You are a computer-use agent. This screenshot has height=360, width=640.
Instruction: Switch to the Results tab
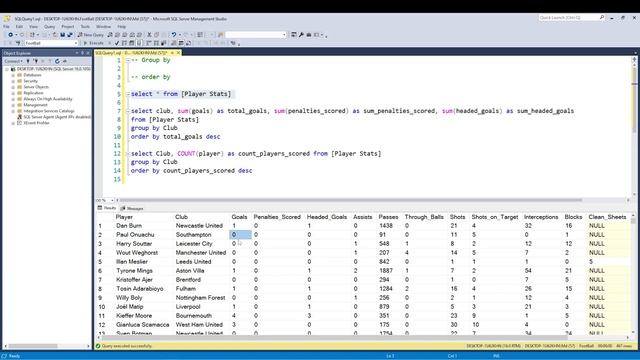click(107, 208)
